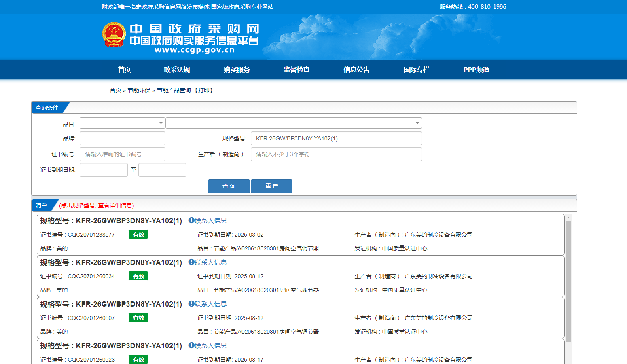Click expiry date 2025-03-02 text

click(249, 235)
